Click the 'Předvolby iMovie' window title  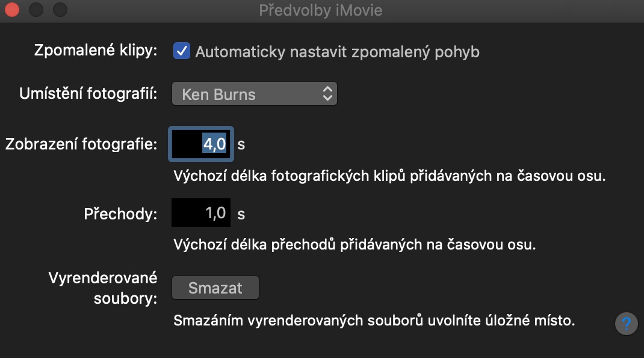pyautogui.click(x=320, y=10)
